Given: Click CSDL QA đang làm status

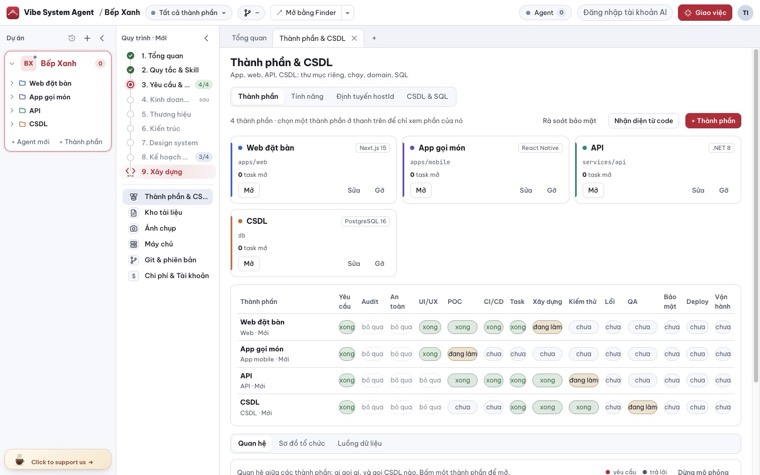Looking at the screenshot, I should (x=642, y=407).
